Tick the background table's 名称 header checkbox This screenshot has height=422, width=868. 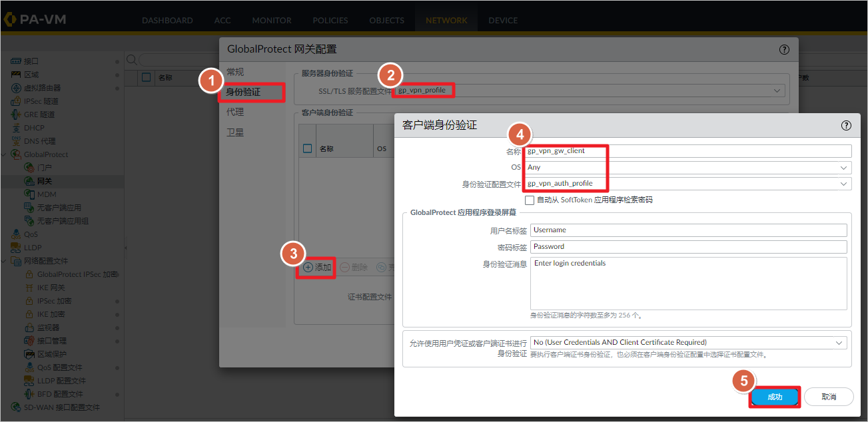(x=147, y=77)
